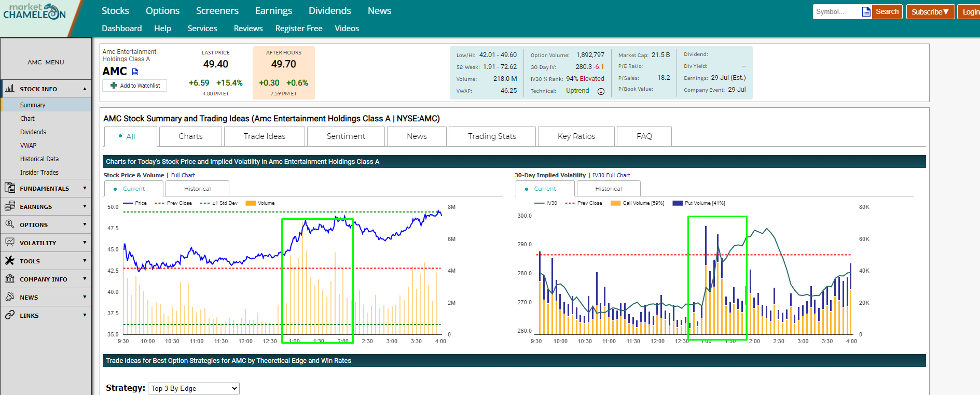Viewport: 980px width, 395px height.
Task: Open the Subscribe dropdown button
Action: point(930,11)
